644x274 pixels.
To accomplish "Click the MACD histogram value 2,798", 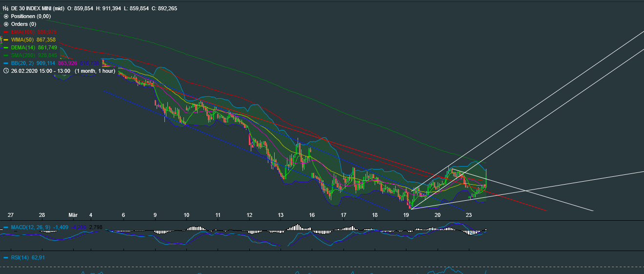I will point(97,228).
